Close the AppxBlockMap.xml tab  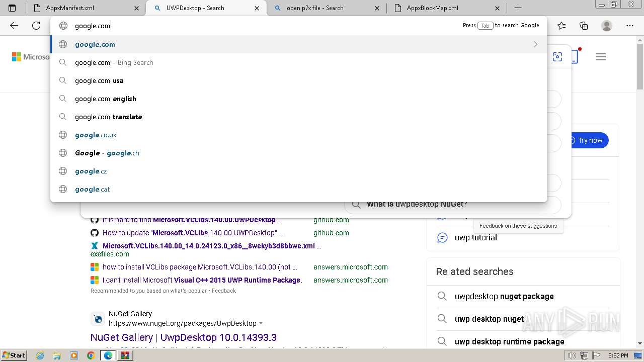(x=498, y=8)
